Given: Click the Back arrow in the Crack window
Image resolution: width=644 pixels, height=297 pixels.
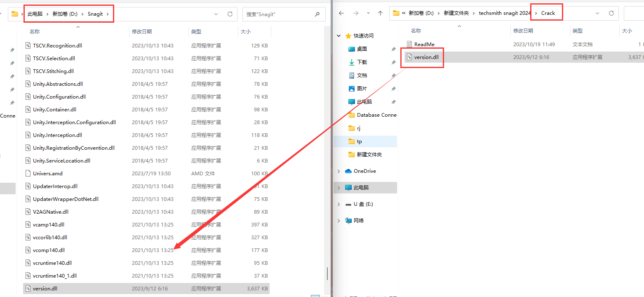Looking at the screenshot, I should (341, 13).
